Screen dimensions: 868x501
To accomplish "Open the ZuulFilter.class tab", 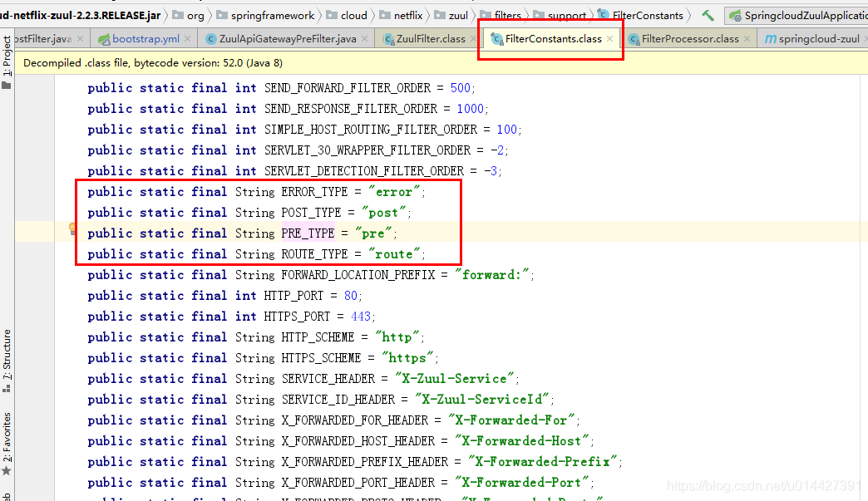I will (431, 39).
